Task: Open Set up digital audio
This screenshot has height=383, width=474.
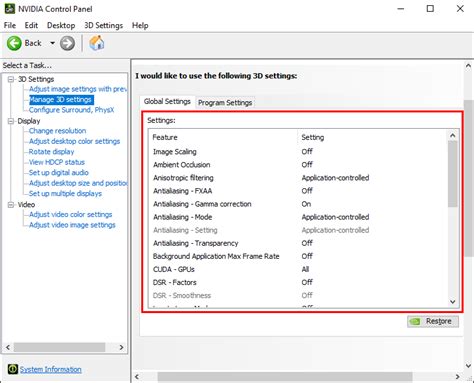Action: coord(59,173)
